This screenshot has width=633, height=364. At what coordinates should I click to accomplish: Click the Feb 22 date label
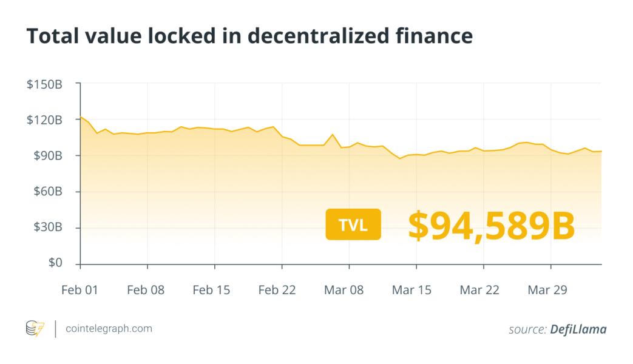point(277,290)
